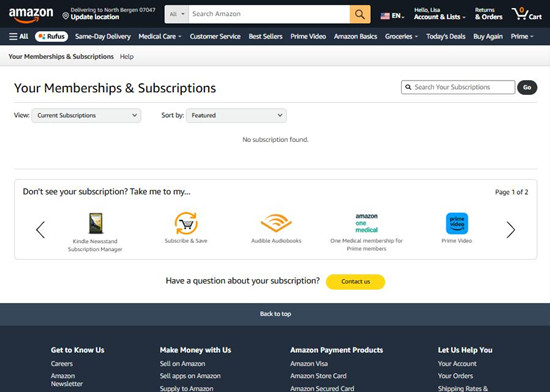Click Kindle Newsstand Subscription Manager label
This screenshot has height=392, width=550.
pos(95,245)
